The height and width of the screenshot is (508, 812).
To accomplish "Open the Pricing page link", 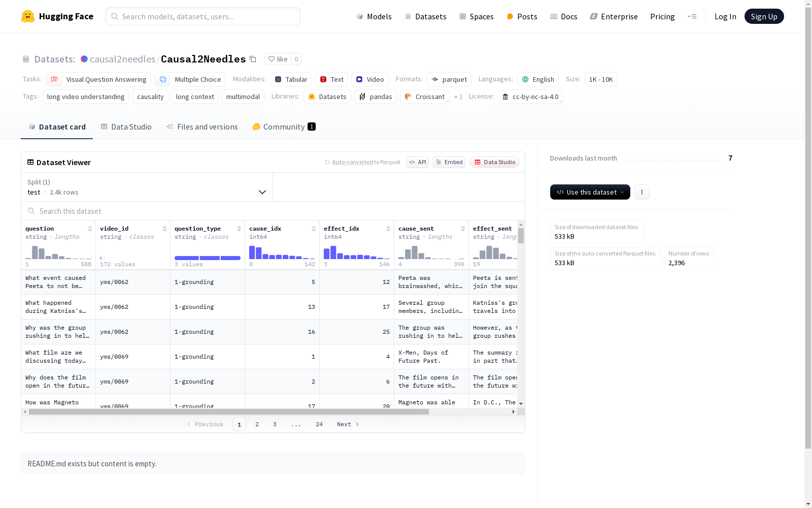I will click(662, 16).
